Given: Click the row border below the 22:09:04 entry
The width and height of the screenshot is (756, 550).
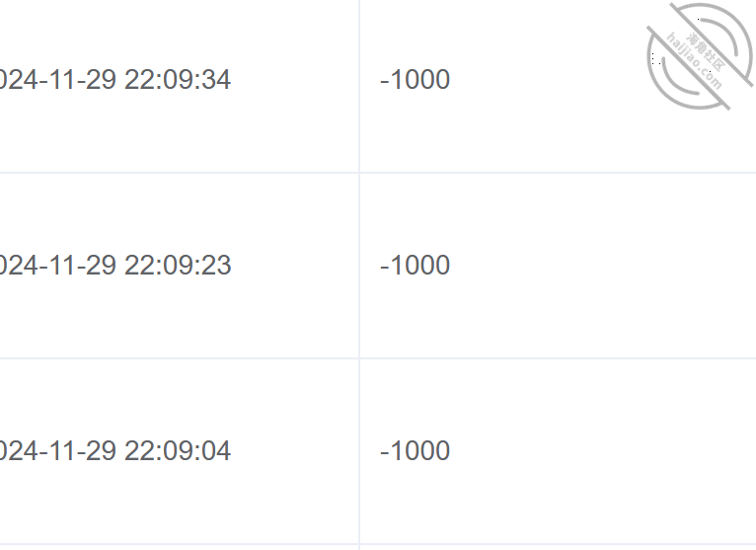Looking at the screenshot, I should (378, 544).
